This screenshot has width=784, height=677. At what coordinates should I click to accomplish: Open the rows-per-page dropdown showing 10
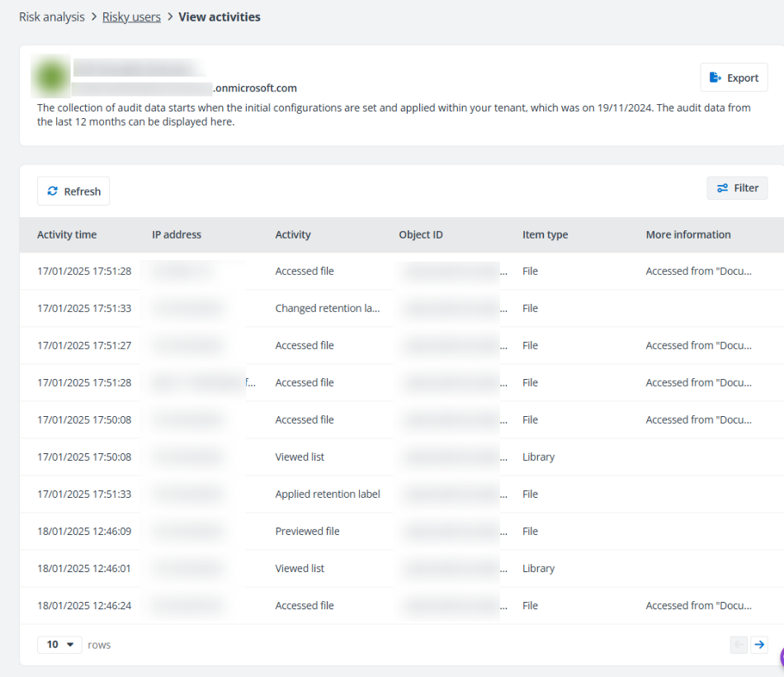[59, 645]
